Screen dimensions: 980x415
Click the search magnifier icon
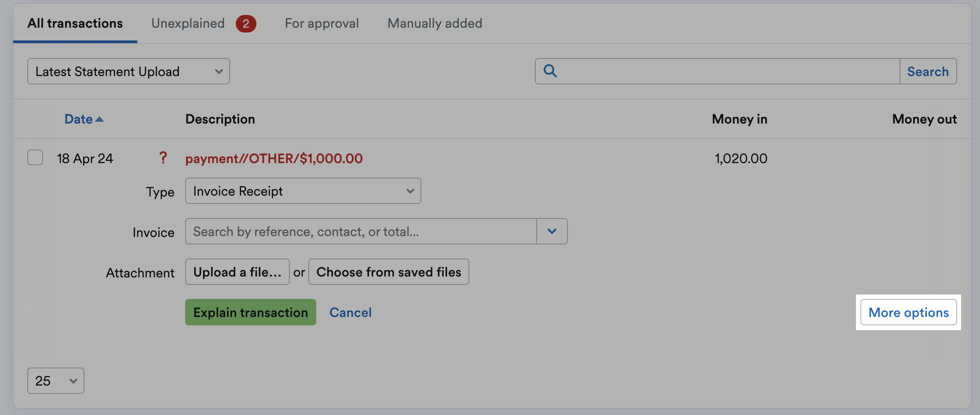pos(550,71)
